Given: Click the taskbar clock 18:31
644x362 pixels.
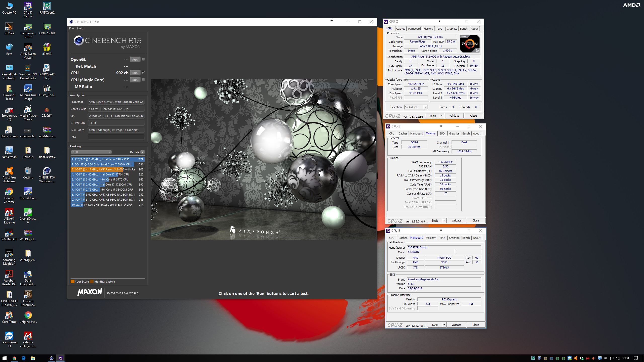Looking at the screenshot, I should [x=626, y=358].
